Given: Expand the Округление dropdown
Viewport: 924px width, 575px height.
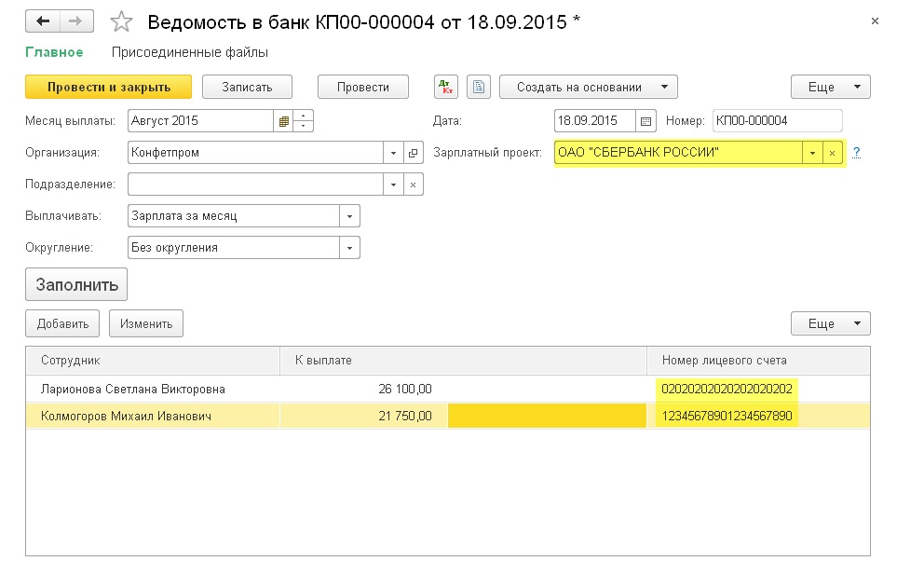Looking at the screenshot, I should click(x=349, y=248).
